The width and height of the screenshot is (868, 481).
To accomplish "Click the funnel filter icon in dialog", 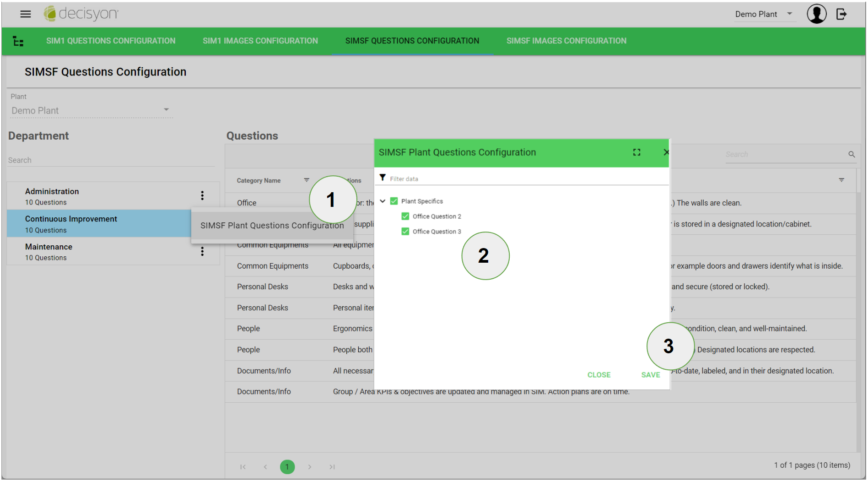I will pos(383,178).
